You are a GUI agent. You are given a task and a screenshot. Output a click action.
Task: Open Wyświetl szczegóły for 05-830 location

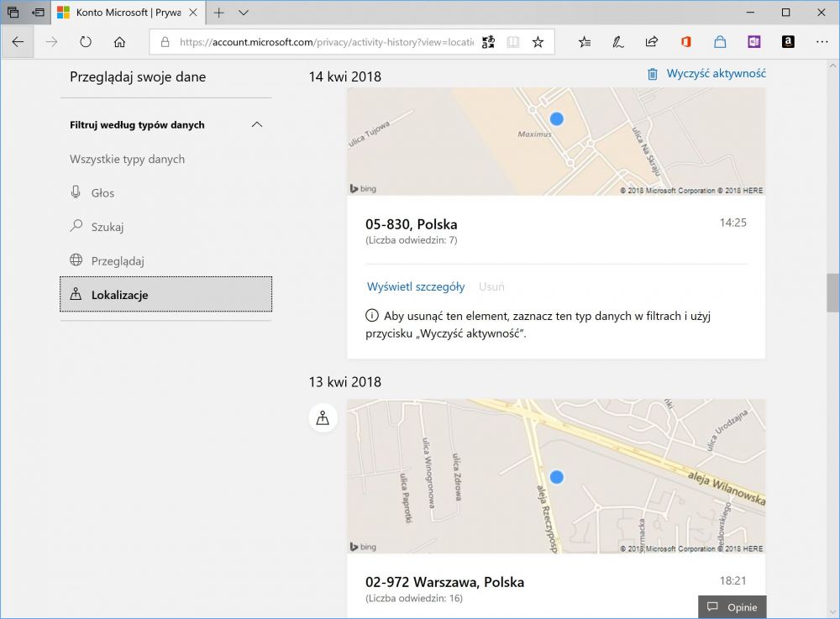tap(416, 286)
